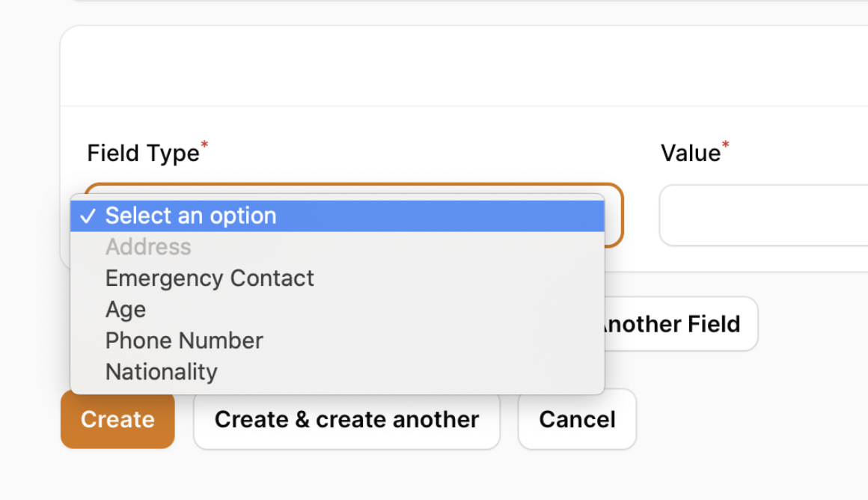Focus the Value text input
The height and width of the screenshot is (500, 868).
763,216
